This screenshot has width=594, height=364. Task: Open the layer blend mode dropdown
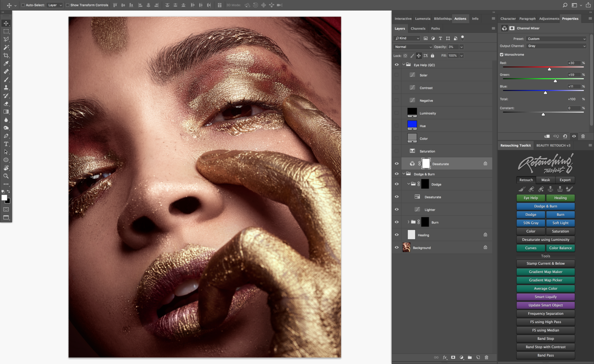(x=413, y=47)
